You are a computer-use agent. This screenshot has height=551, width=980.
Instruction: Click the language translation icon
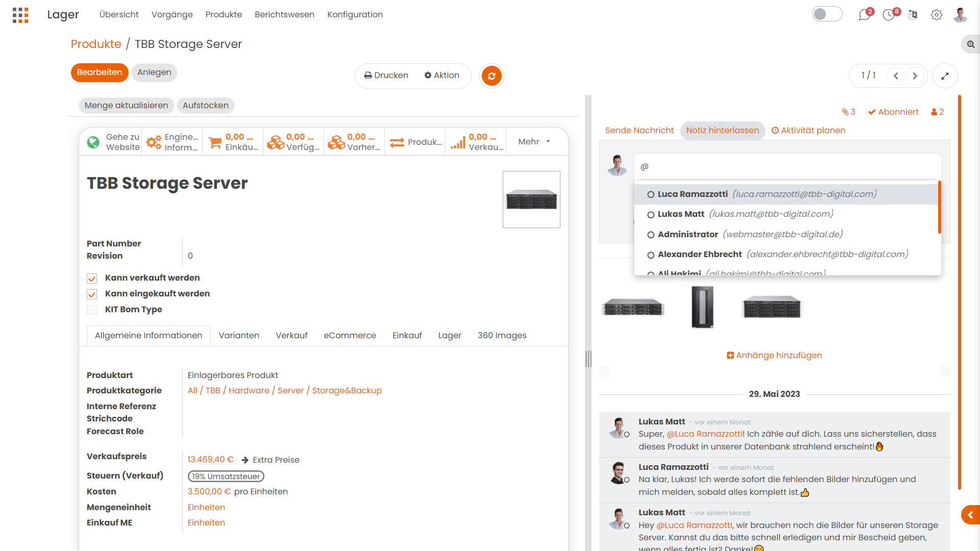tap(913, 15)
